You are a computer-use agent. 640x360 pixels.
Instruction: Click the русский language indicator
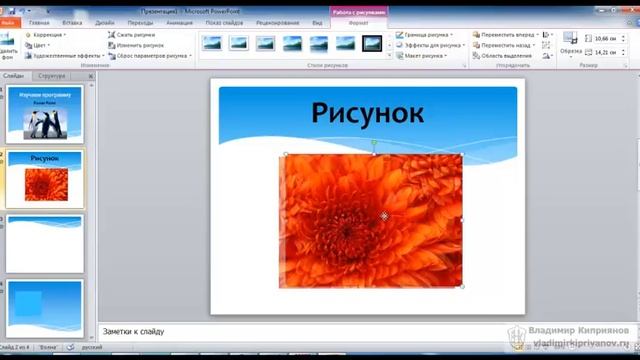[92, 347]
